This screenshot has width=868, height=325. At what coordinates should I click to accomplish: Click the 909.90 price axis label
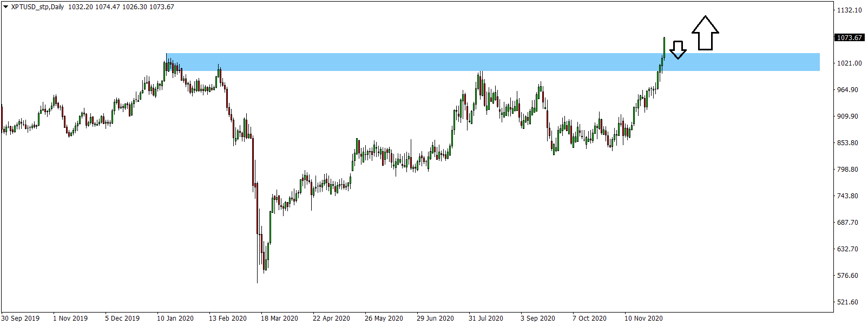(x=847, y=116)
